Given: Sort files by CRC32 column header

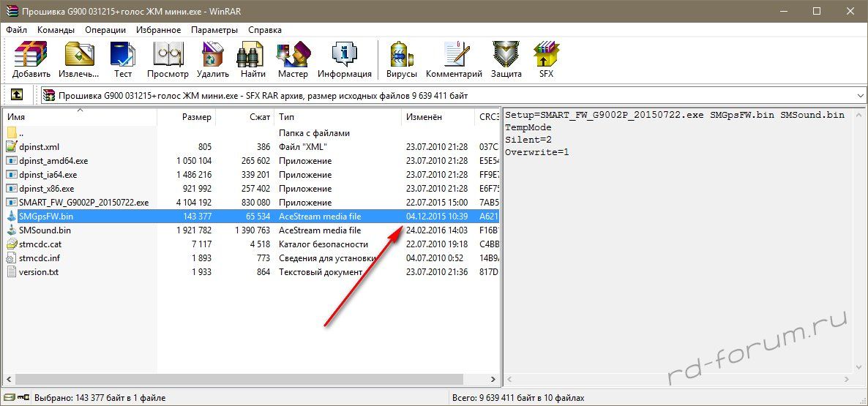Looking at the screenshot, I should (487, 117).
